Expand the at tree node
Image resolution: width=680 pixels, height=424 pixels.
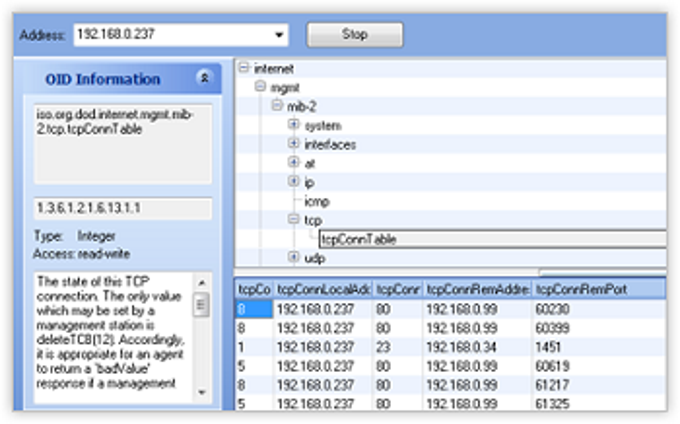294,163
